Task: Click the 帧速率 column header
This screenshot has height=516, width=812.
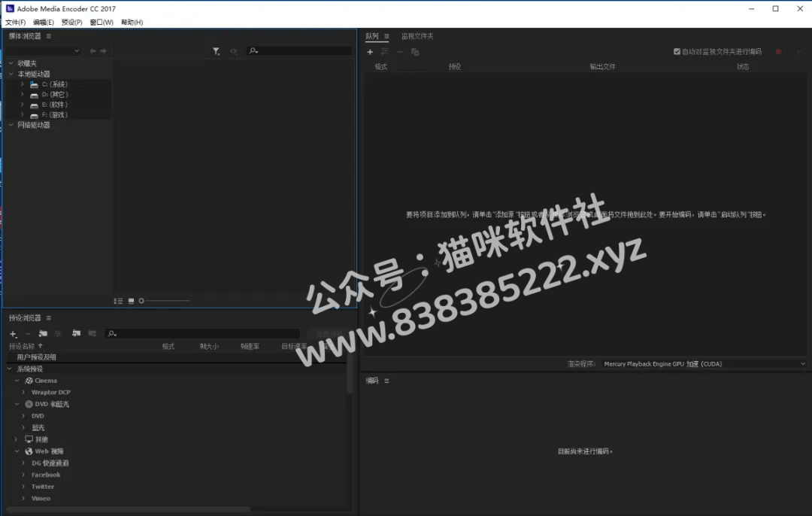Action: (250, 347)
